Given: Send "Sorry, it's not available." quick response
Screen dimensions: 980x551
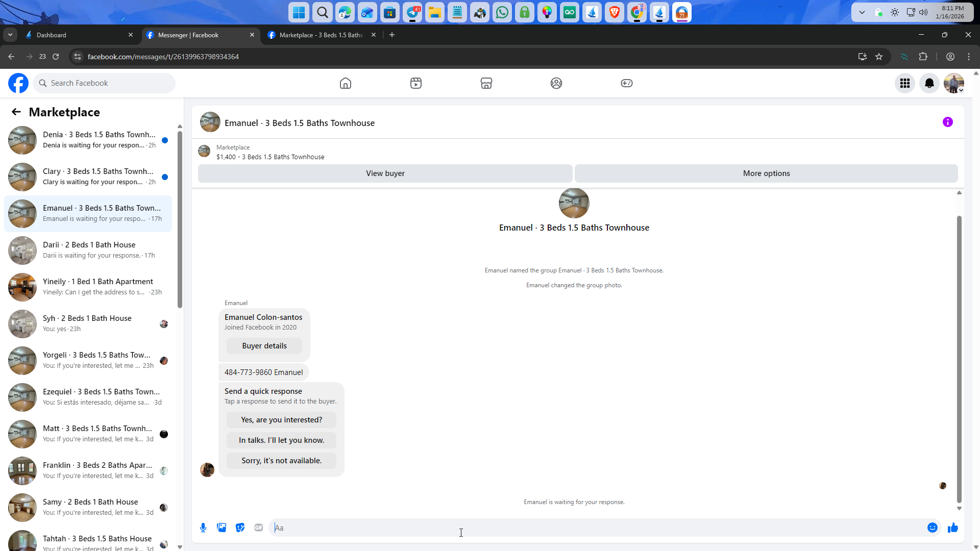Looking at the screenshot, I should [x=281, y=461].
